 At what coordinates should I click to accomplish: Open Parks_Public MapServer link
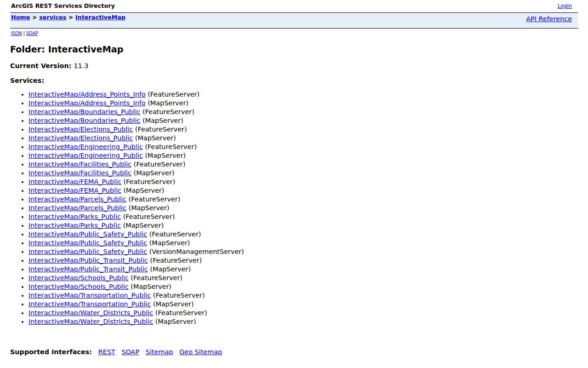click(74, 225)
